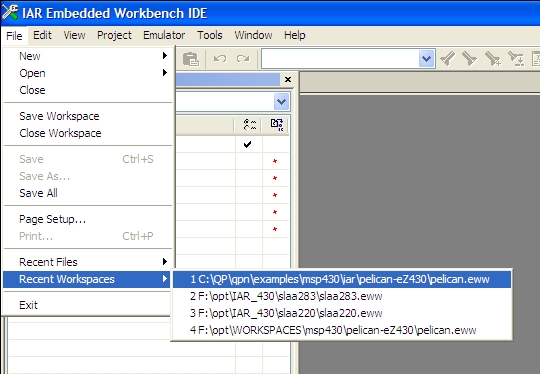540x374 pixels.
Task: Click the source status column header icon
Action: point(277,125)
